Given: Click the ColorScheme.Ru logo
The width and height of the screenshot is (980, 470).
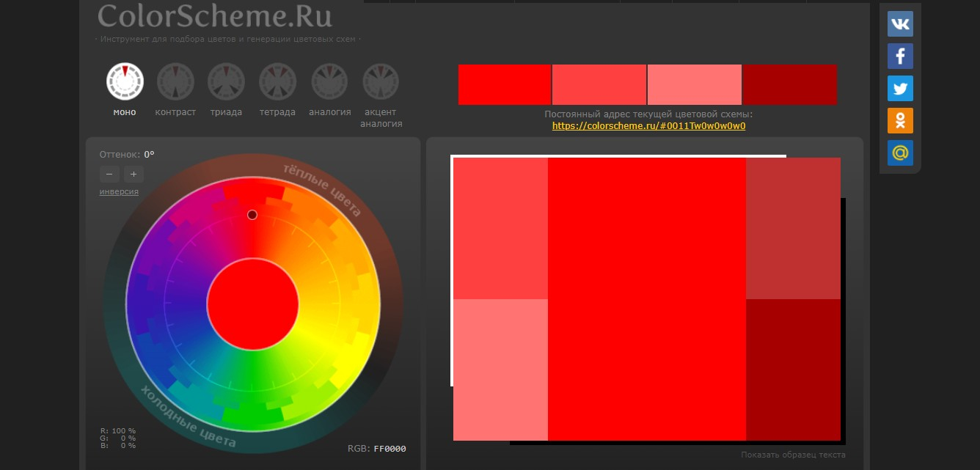Looking at the screenshot, I should (215, 16).
